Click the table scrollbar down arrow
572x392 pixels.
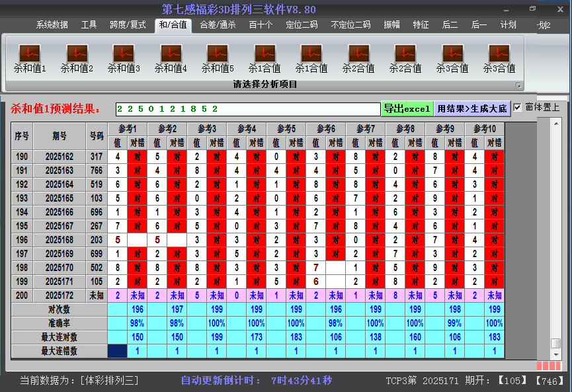pyautogui.click(x=556, y=354)
